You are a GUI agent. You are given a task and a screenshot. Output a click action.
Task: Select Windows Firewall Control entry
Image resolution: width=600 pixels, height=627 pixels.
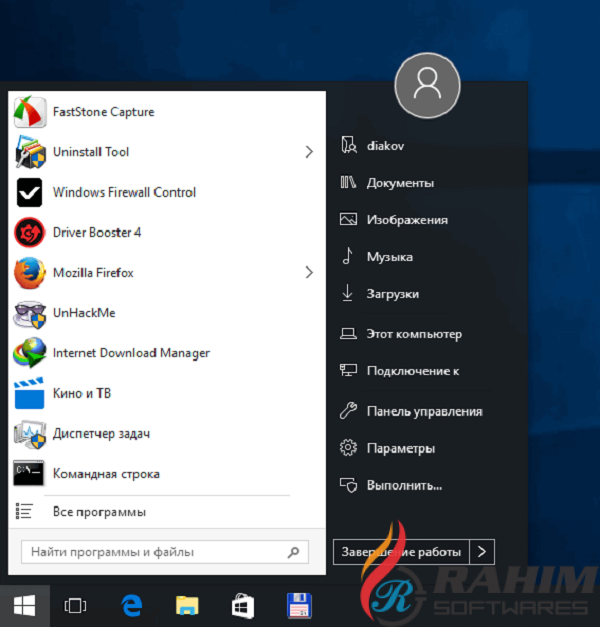point(167,192)
